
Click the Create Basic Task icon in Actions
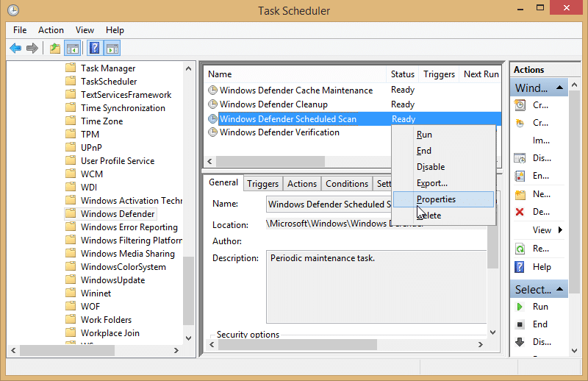coord(520,105)
